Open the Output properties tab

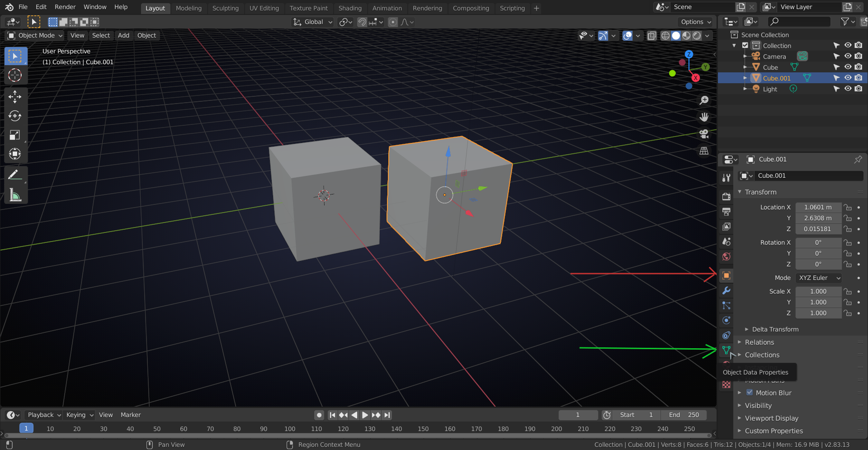[x=726, y=211]
